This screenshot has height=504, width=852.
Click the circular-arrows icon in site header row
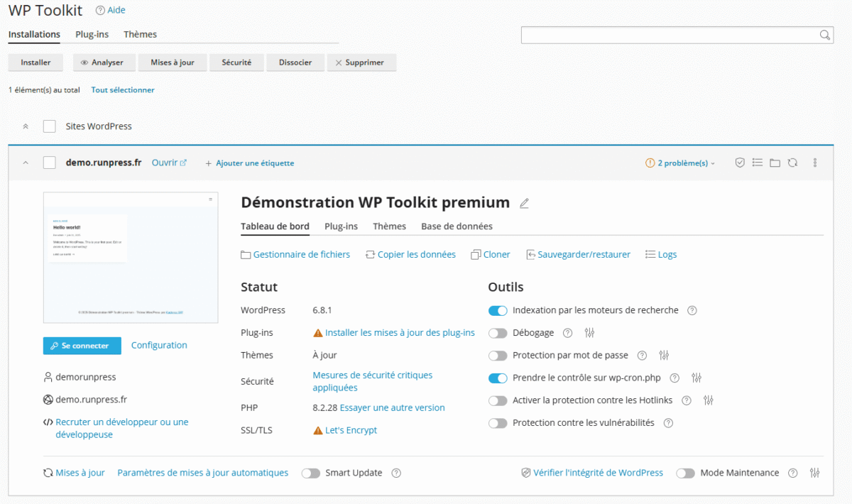(792, 163)
